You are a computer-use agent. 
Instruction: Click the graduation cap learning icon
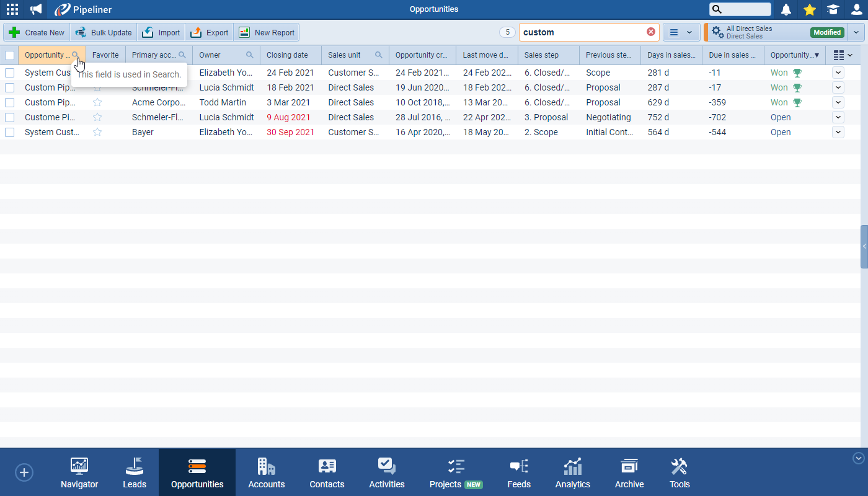pyautogui.click(x=832, y=9)
